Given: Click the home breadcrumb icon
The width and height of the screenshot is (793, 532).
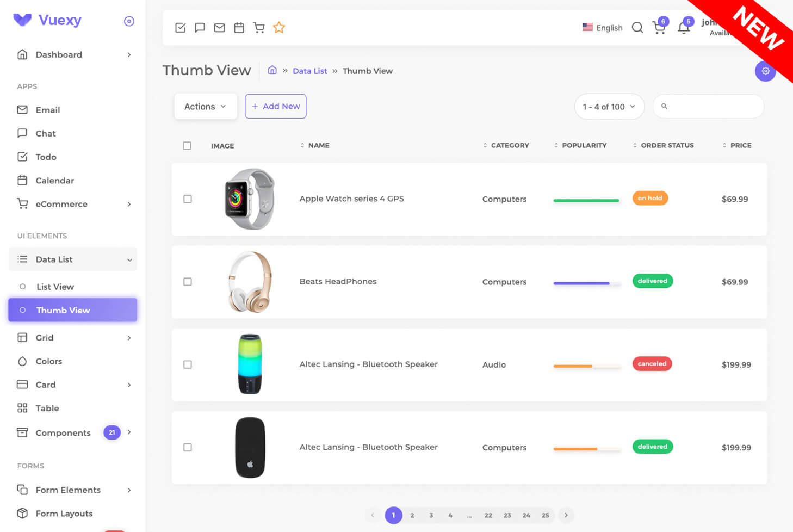Looking at the screenshot, I should point(272,70).
